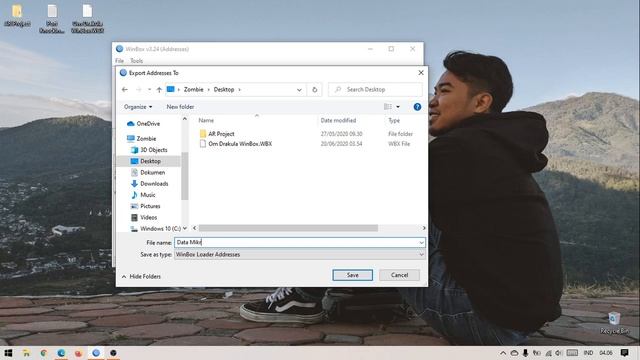
Task: Open the view options dropdown arrow
Action: click(398, 107)
